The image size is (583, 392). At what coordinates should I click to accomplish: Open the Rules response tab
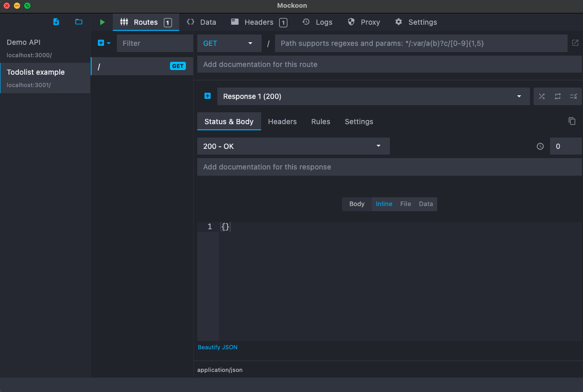coord(320,122)
